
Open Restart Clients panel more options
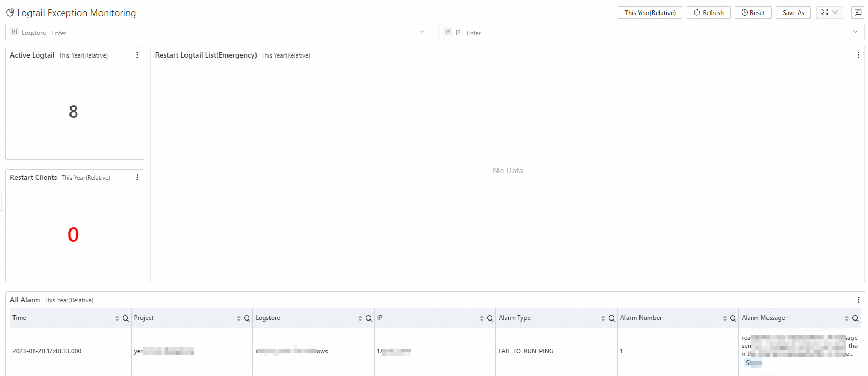pos(137,177)
